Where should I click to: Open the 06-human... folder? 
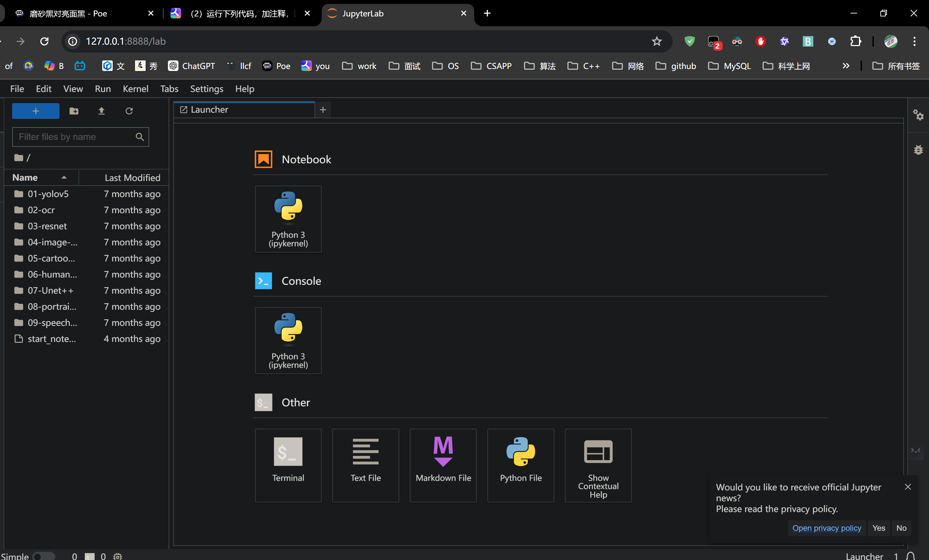point(86,274)
